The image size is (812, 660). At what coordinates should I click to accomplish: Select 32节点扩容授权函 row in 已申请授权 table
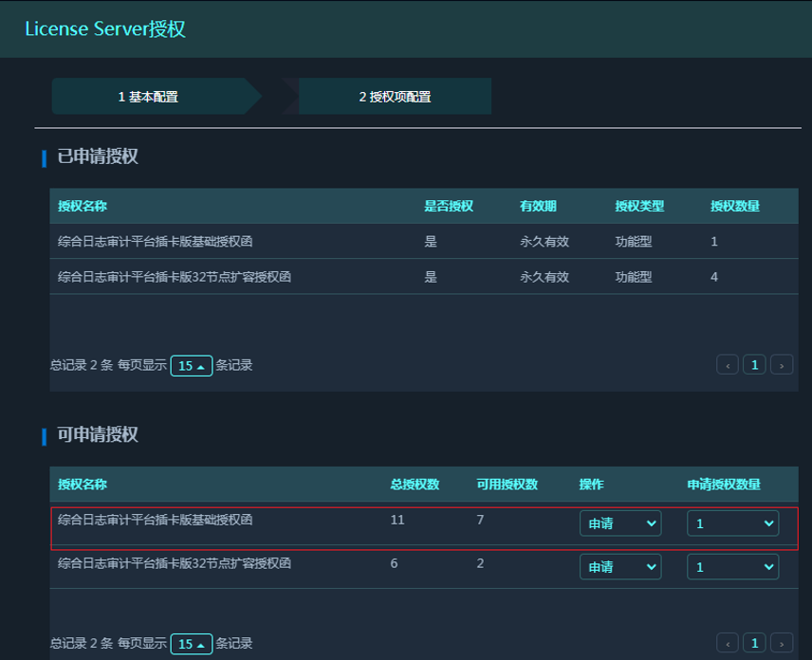tap(174, 277)
